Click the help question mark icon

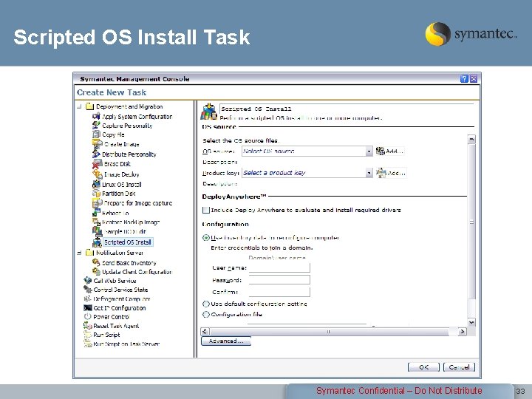[464, 79]
